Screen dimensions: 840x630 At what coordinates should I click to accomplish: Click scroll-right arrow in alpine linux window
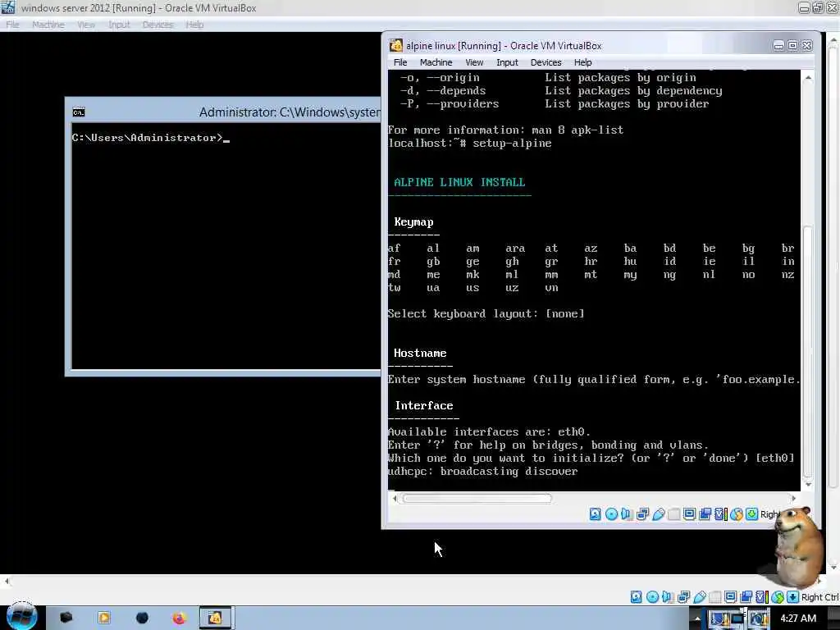[793, 499]
